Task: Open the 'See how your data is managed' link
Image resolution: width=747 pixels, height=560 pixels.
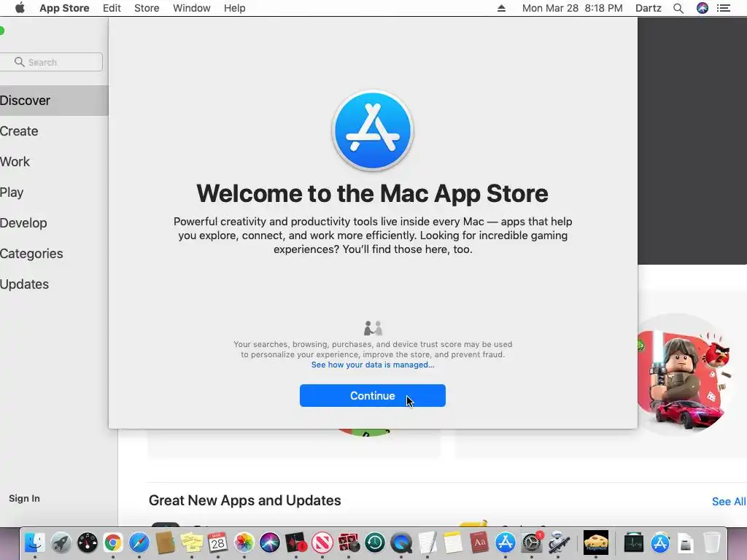Action: (x=373, y=365)
